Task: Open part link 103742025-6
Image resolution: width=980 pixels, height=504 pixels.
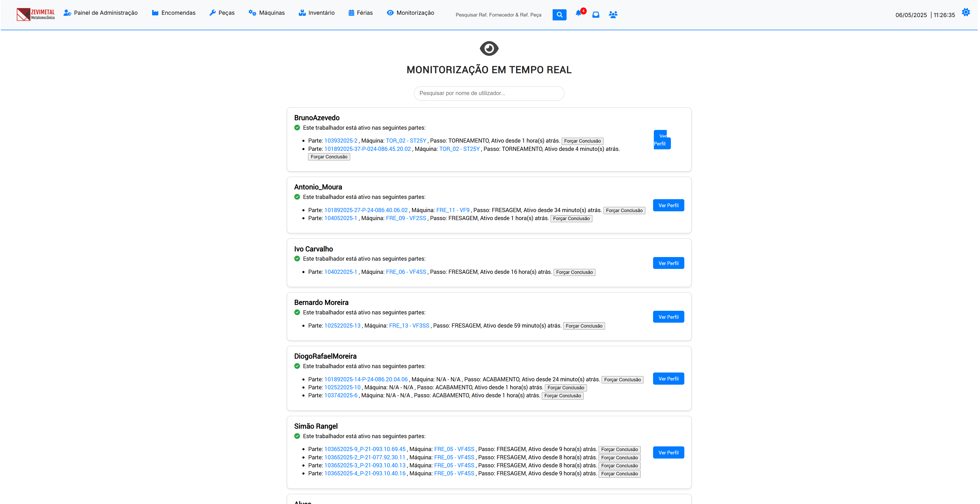Action: (x=341, y=396)
